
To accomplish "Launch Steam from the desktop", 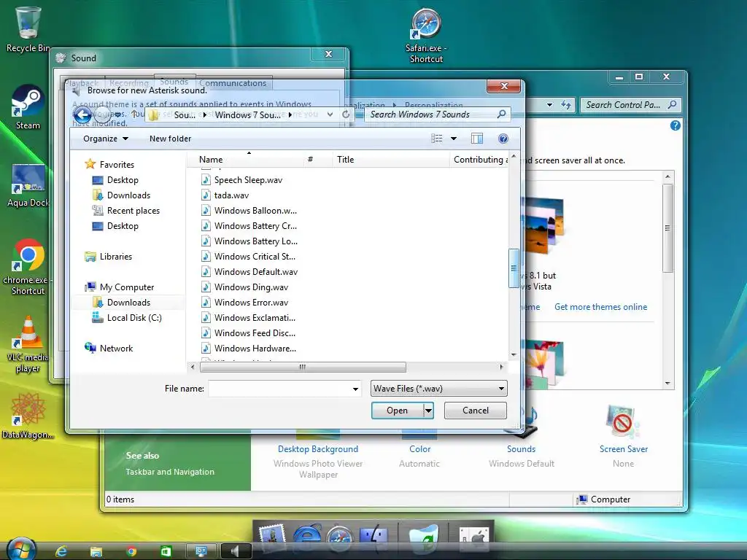I will (28, 107).
